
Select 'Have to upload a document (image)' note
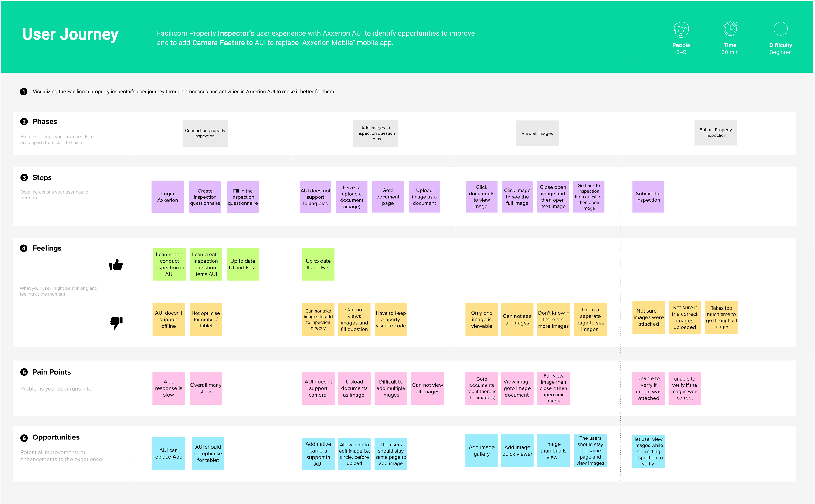click(x=352, y=197)
